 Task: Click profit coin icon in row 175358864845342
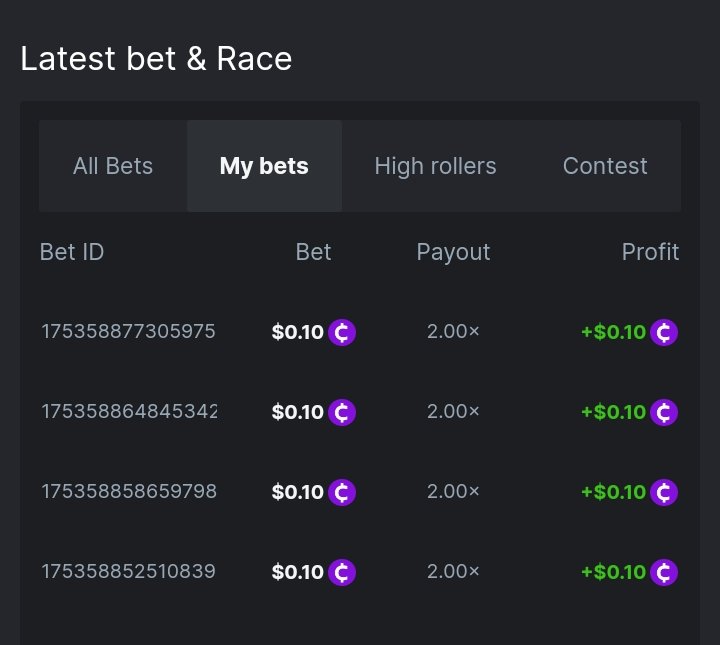pyautogui.click(x=664, y=412)
